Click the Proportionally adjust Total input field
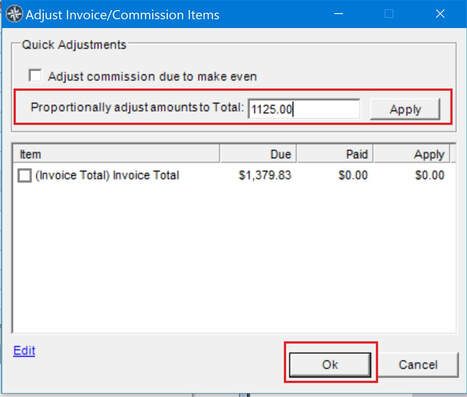467x397 pixels. pyautogui.click(x=304, y=109)
